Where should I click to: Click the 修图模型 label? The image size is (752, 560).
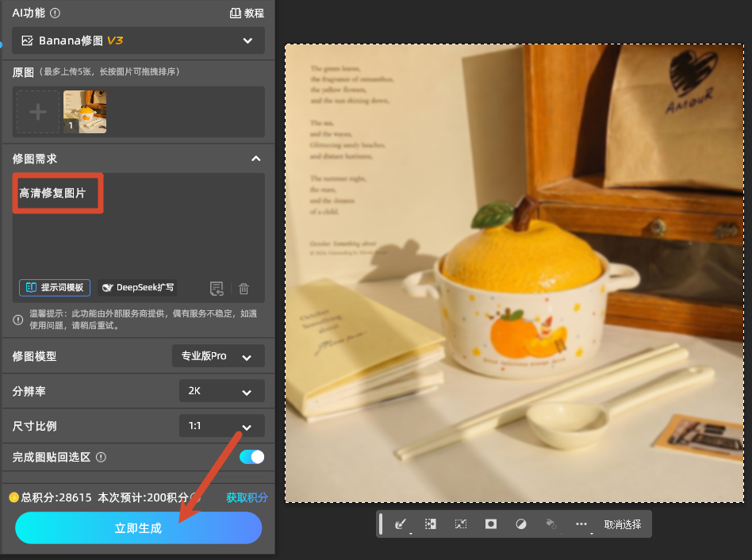(35, 356)
